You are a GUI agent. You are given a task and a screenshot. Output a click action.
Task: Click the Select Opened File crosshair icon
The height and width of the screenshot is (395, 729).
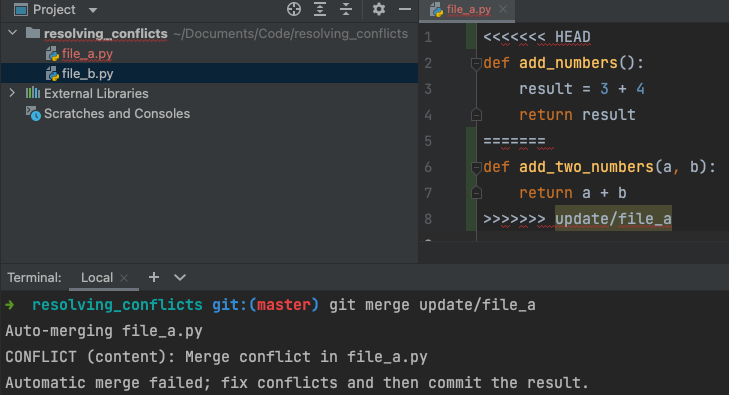294,9
